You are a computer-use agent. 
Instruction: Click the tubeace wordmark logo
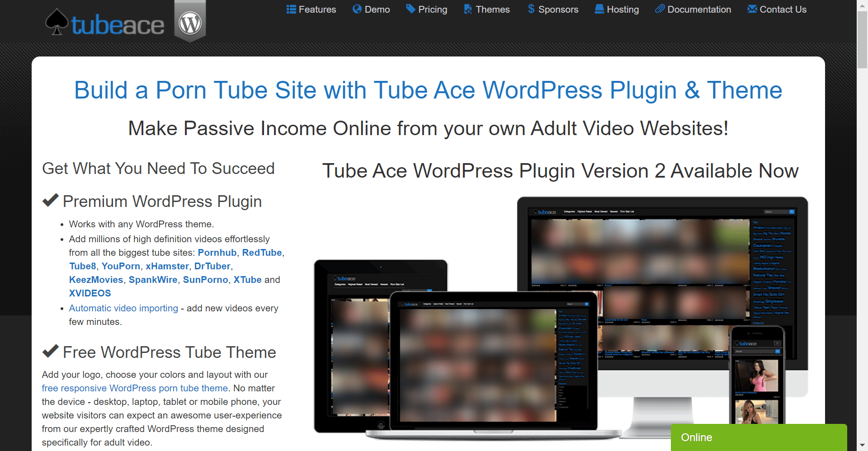[118, 25]
